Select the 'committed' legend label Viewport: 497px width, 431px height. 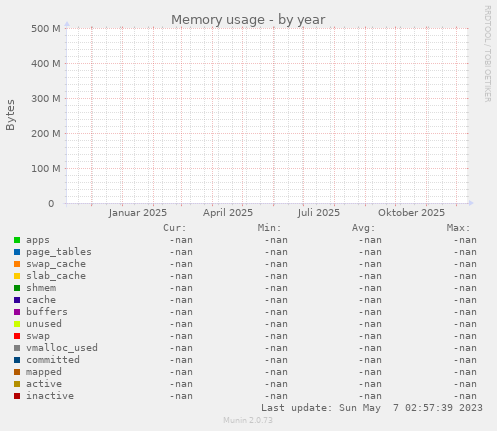point(53,360)
